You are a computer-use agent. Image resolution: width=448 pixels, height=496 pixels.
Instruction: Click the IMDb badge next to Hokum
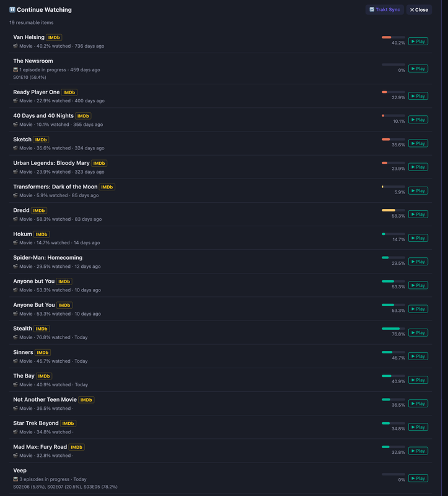click(x=42, y=234)
